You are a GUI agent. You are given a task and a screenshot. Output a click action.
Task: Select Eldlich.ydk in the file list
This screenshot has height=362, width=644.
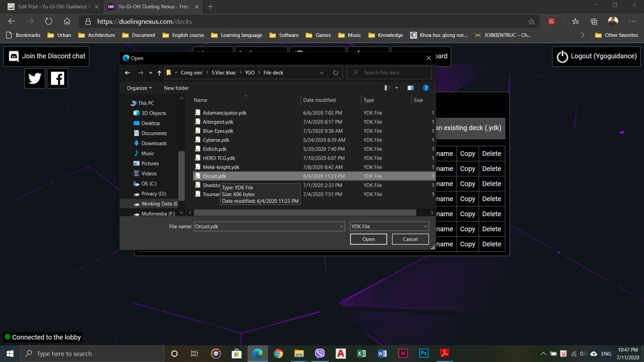pyautogui.click(x=215, y=149)
